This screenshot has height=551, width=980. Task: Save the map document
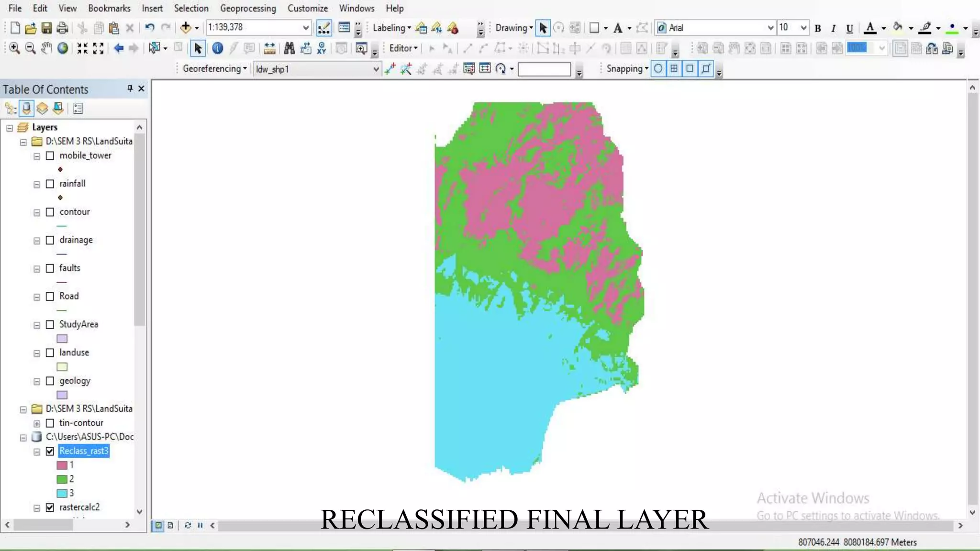click(x=46, y=28)
